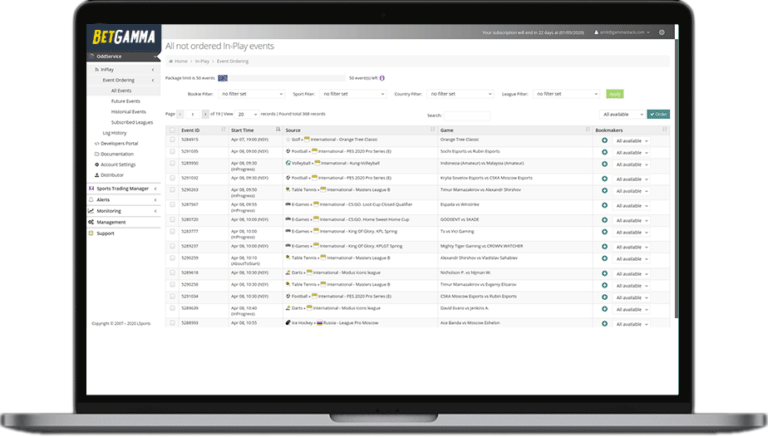Click the info icon beside events left
Screen dimensions: 768x437
click(x=382, y=77)
